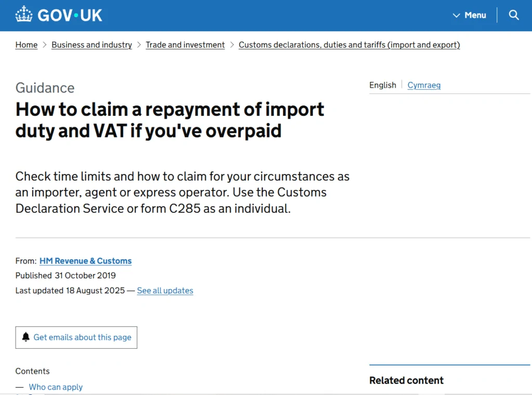Click the GOV.UK crown logo
The image size is (532, 395).
click(x=24, y=15)
